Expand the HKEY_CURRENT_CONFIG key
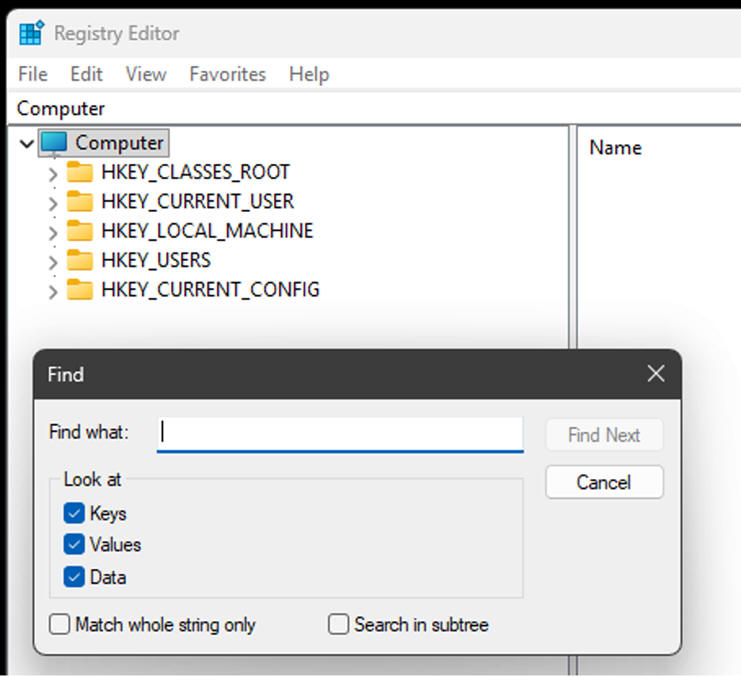Screen dimensions: 741x677 (x=53, y=291)
